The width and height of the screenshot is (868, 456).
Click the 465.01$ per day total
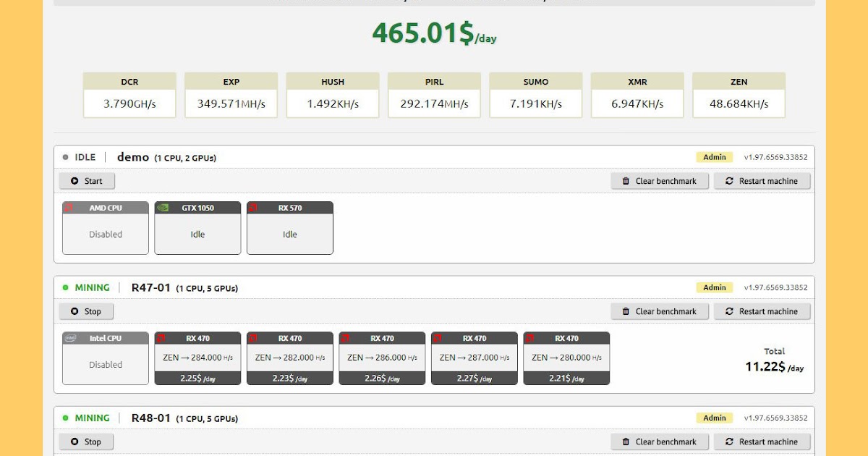434,33
